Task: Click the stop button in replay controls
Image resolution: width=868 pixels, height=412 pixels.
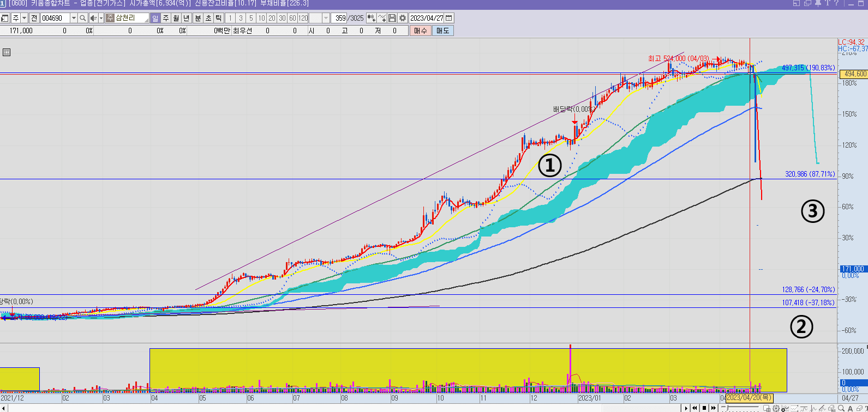Action: tap(704, 408)
